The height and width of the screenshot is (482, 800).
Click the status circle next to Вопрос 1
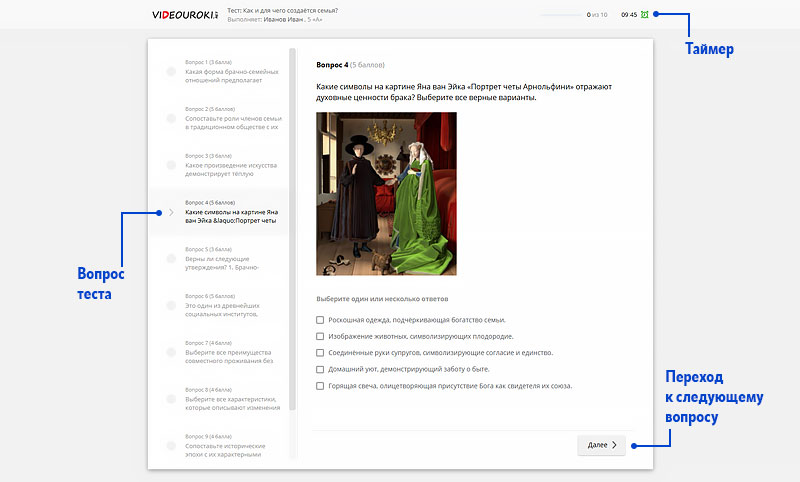click(x=171, y=71)
